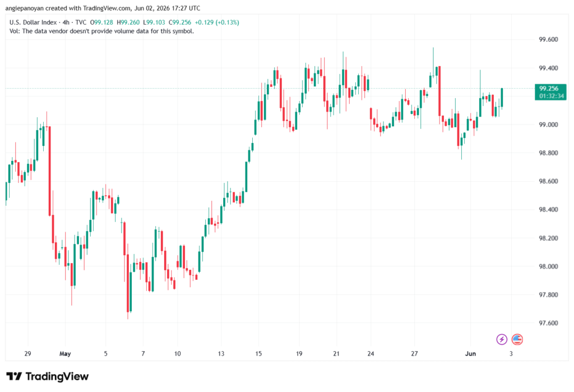Click the 7 date label on time axis
Screen dimensions: 574x392
click(x=143, y=353)
